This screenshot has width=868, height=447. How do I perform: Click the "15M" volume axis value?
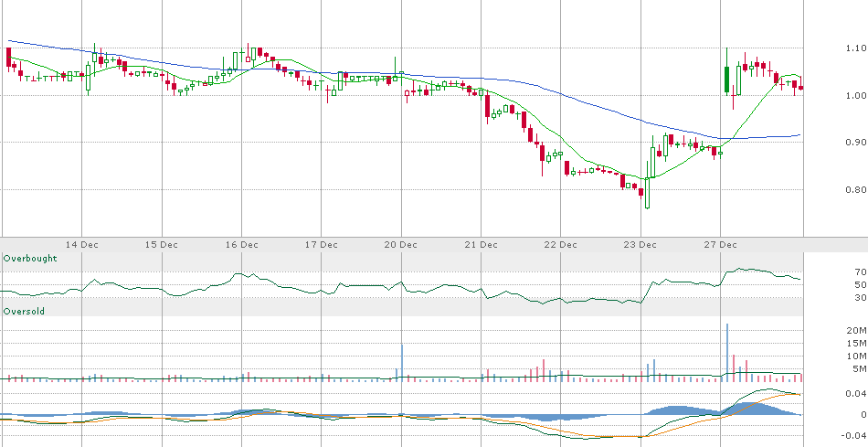click(x=859, y=343)
